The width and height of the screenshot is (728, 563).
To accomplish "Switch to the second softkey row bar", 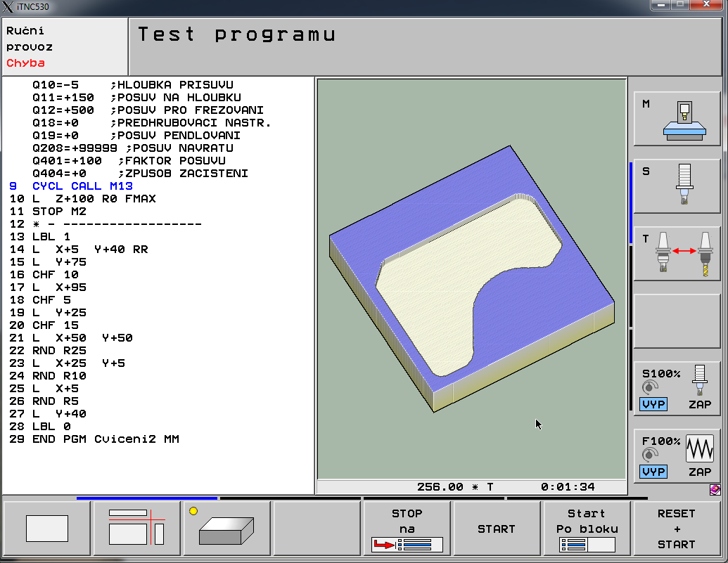I will click(290, 498).
